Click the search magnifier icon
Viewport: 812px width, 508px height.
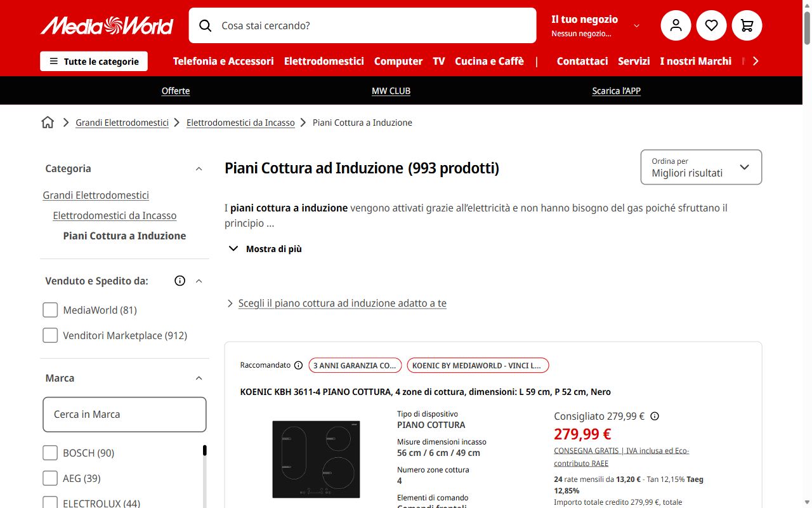(x=205, y=25)
